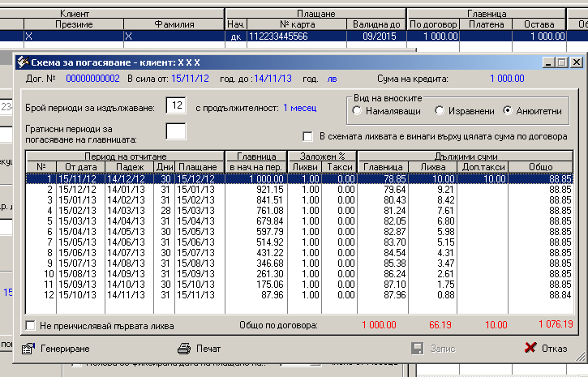Click the Общо column header

click(540, 167)
